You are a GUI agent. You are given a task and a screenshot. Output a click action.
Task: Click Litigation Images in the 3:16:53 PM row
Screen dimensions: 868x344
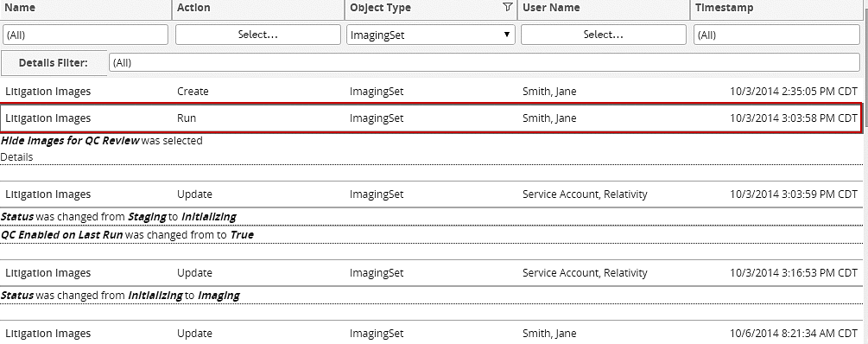point(48,273)
